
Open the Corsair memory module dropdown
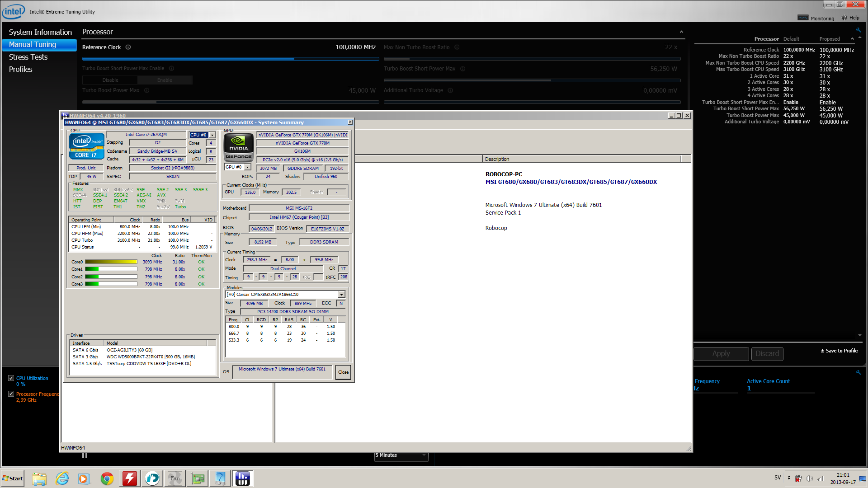342,295
